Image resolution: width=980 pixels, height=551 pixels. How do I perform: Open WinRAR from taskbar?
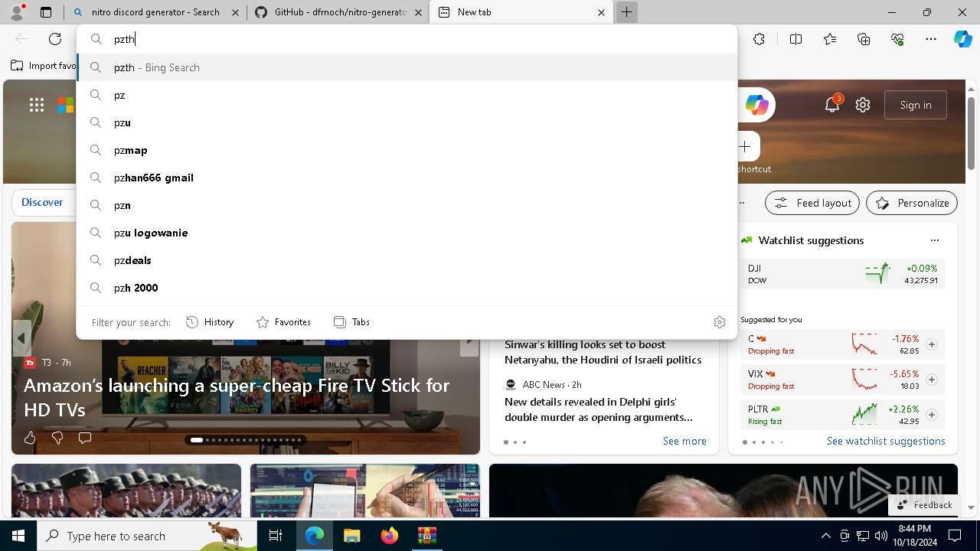click(426, 536)
